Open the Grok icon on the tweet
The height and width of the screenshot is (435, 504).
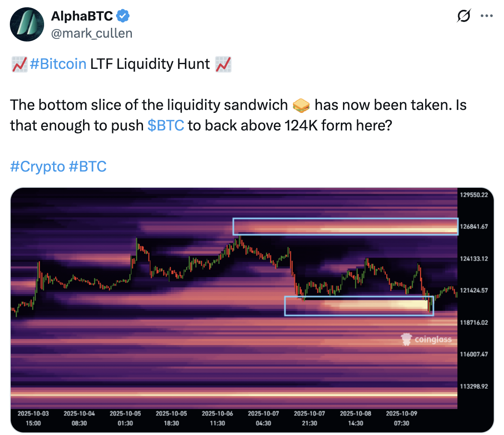(x=464, y=16)
